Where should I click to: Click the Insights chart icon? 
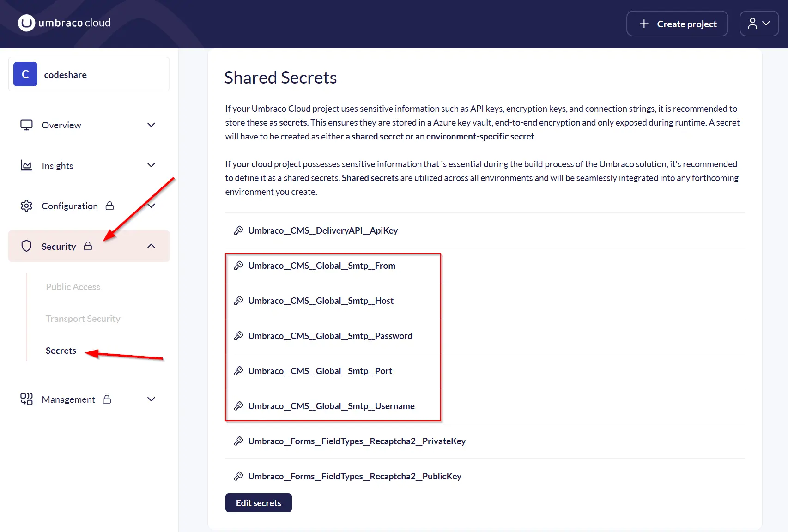point(26,165)
